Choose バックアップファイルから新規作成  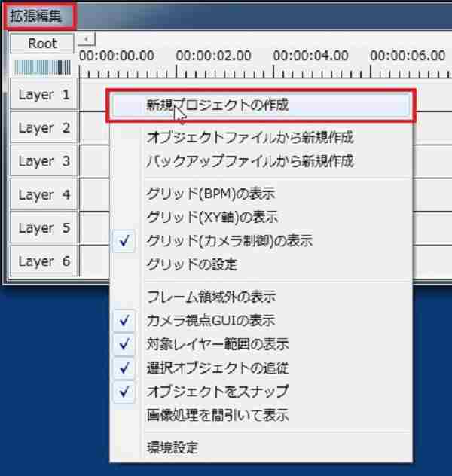tap(261, 161)
